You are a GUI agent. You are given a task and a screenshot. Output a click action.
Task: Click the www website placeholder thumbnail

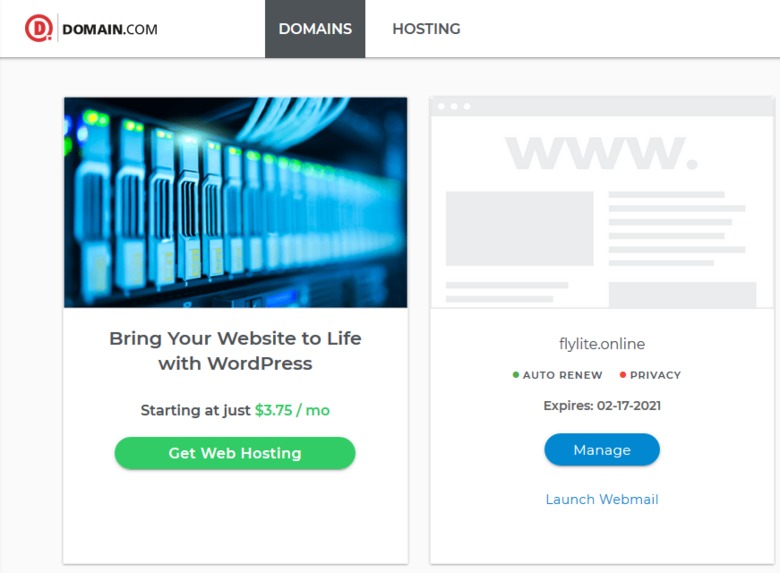point(602,202)
